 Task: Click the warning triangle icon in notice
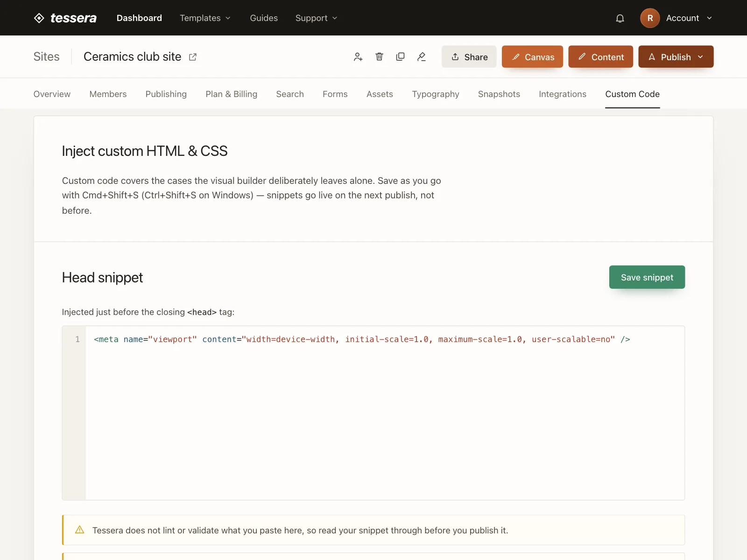pos(80,530)
